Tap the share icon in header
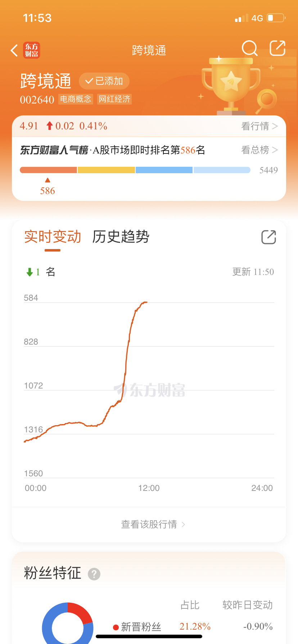298x644 pixels. (277, 48)
